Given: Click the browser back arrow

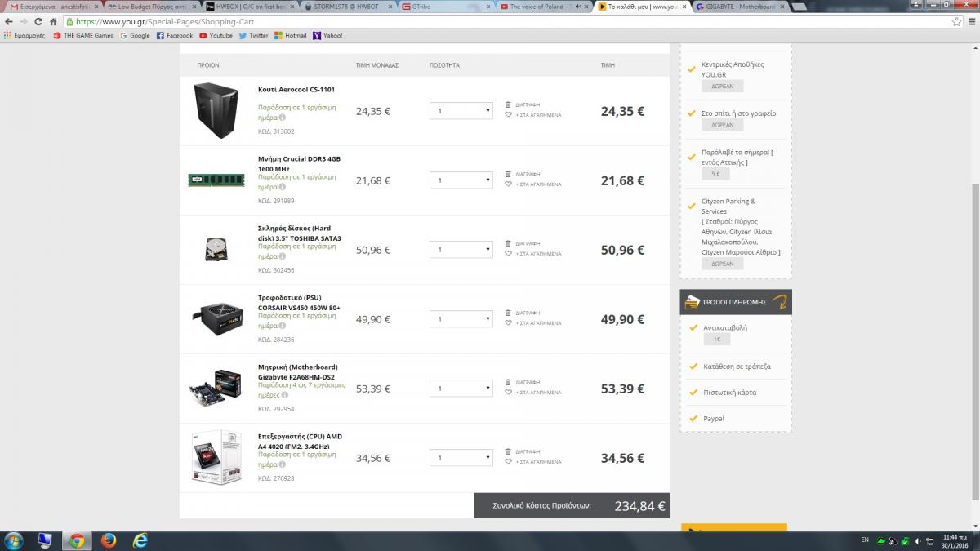Looking at the screenshot, I should click(x=9, y=21).
